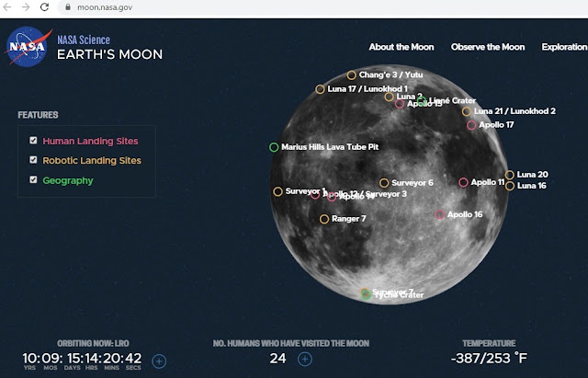Go back with the browser back arrow
This screenshot has height=378, width=588.
(x=6, y=7)
